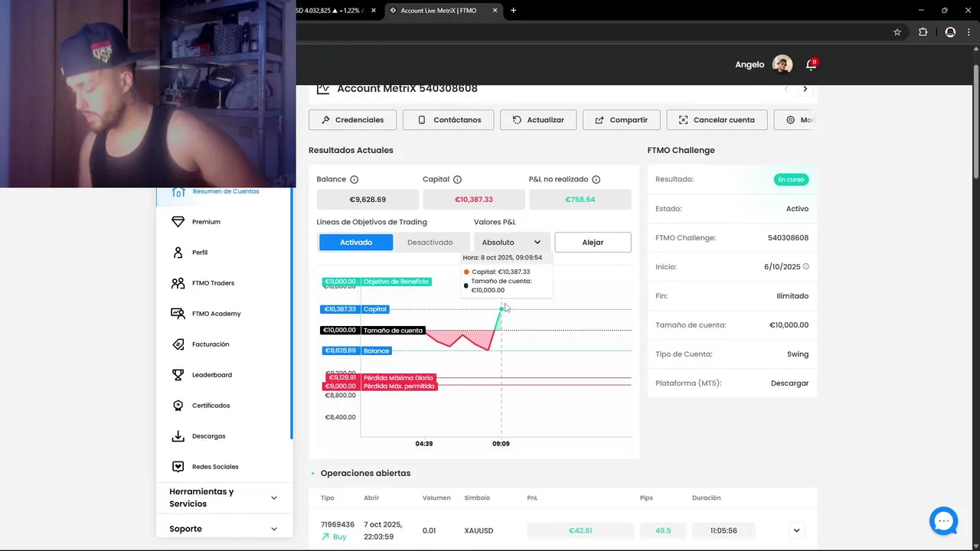Click the Leaderboard trophy icon
The width and height of the screenshot is (980, 551).
[178, 375]
